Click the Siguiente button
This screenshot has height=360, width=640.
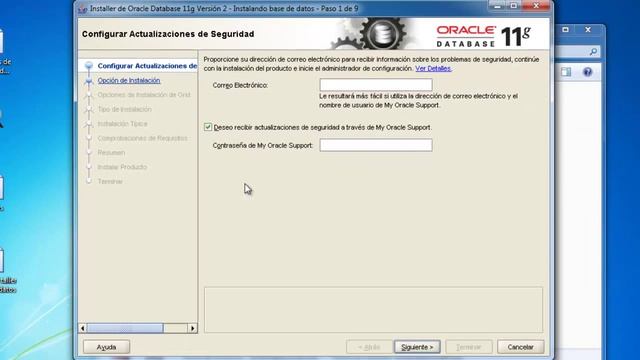417,347
